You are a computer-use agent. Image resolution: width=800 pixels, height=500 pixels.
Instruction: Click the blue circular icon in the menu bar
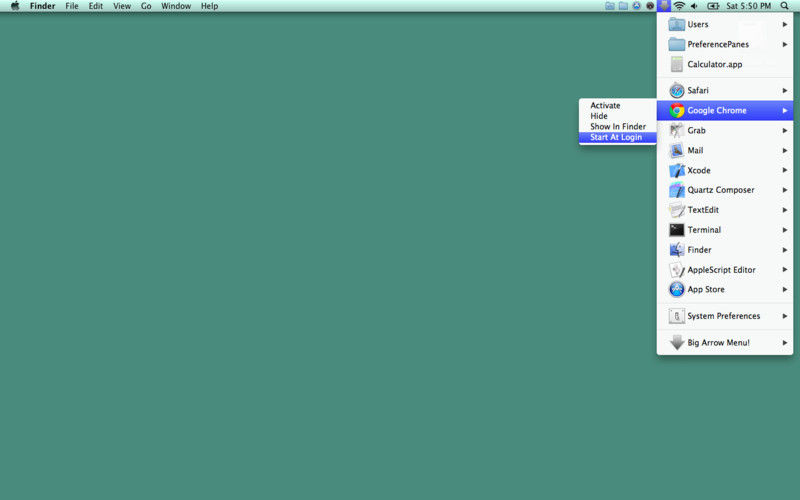(x=636, y=6)
